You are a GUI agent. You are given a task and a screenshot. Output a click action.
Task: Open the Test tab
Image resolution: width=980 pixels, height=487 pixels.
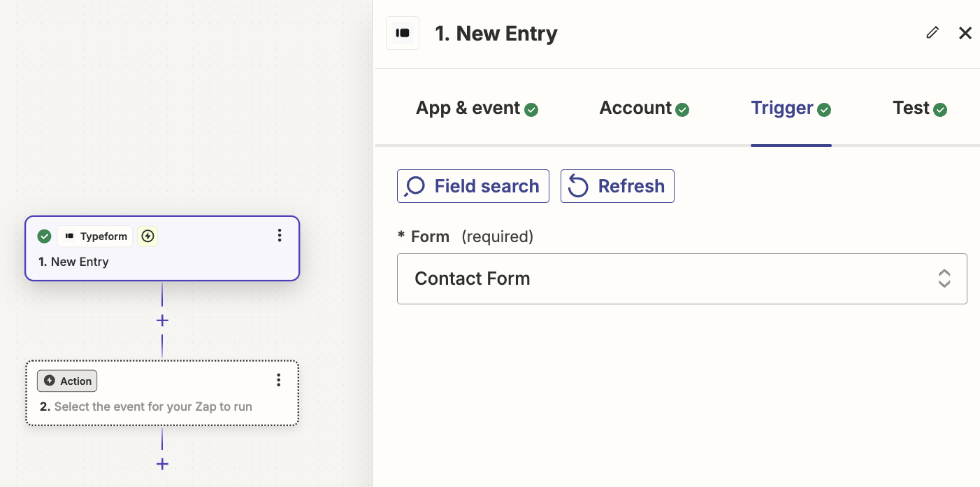pyautogui.click(x=919, y=108)
